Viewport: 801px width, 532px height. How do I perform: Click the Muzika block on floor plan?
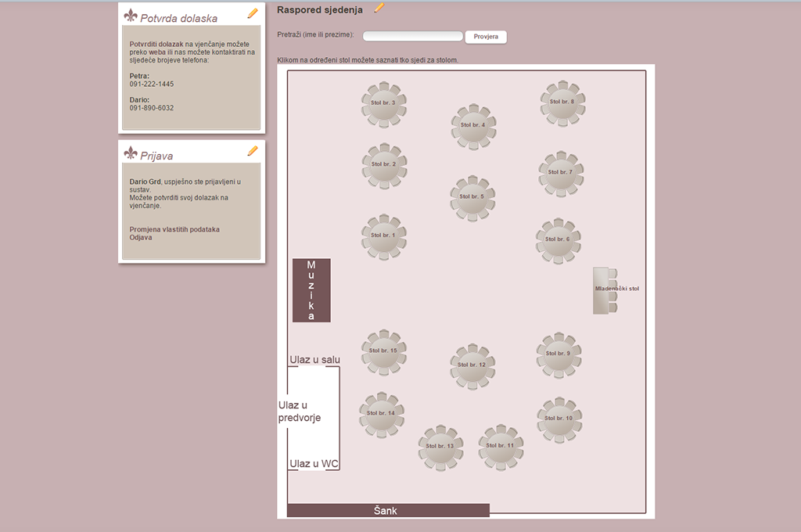point(311,290)
